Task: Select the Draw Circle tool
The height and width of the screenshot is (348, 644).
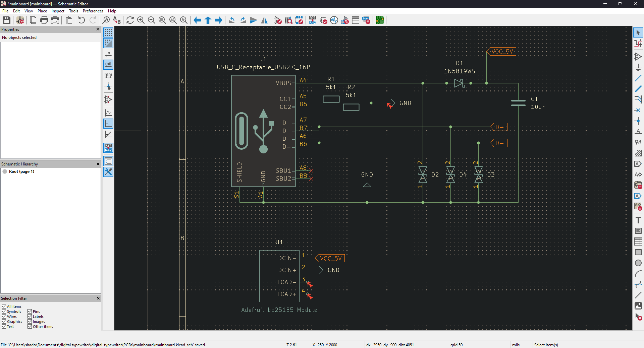Action: point(638,263)
